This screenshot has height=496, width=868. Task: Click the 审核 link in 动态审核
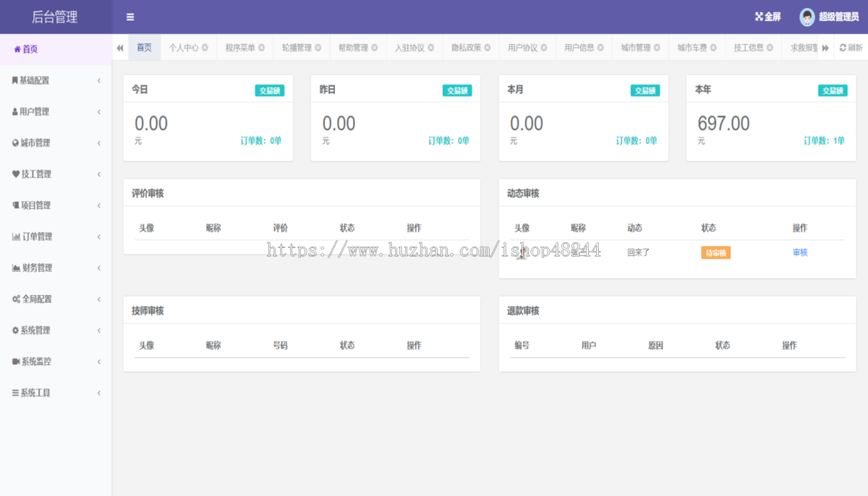[800, 253]
